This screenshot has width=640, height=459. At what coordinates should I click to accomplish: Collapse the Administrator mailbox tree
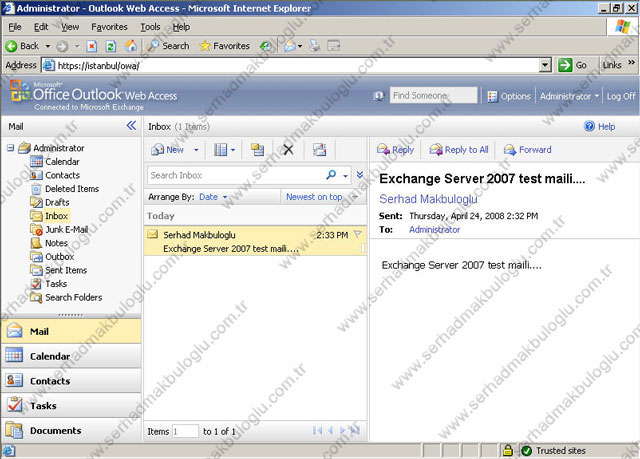coord(10,148)
